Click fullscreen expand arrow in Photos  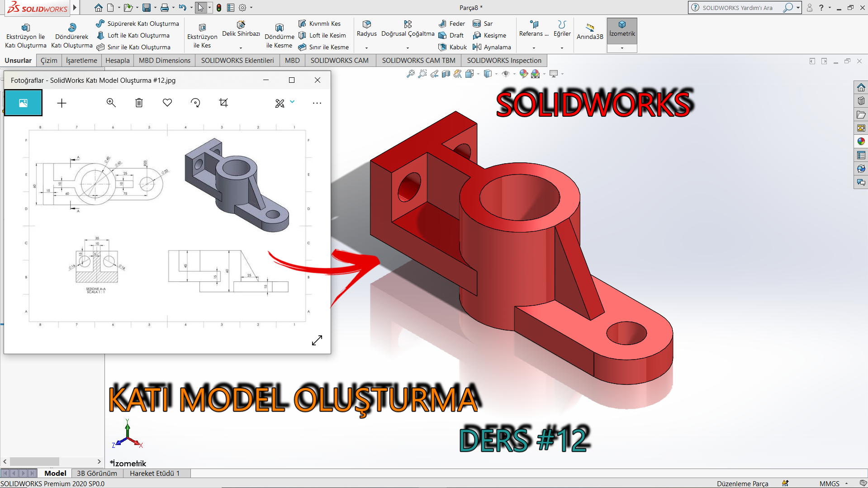click(x=317, y=340)
